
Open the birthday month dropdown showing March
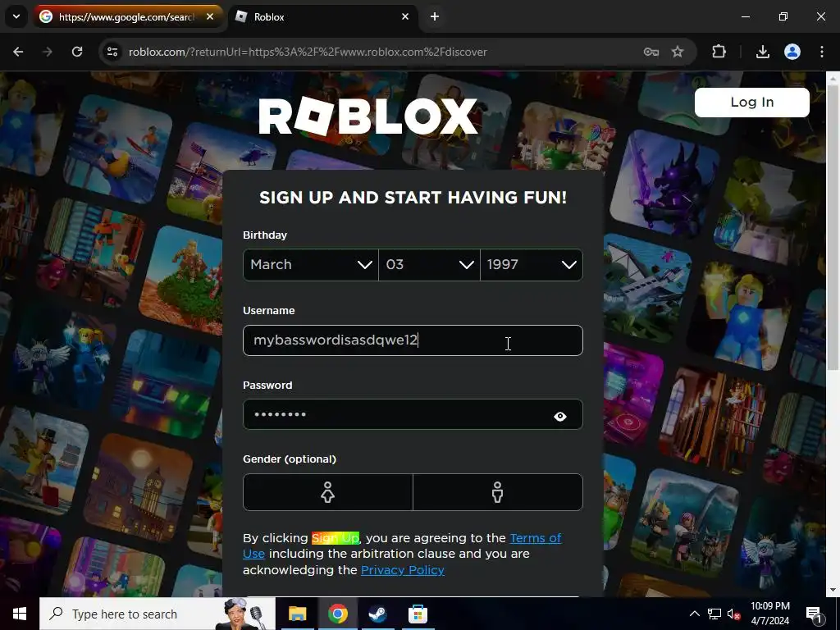[311, 265]
